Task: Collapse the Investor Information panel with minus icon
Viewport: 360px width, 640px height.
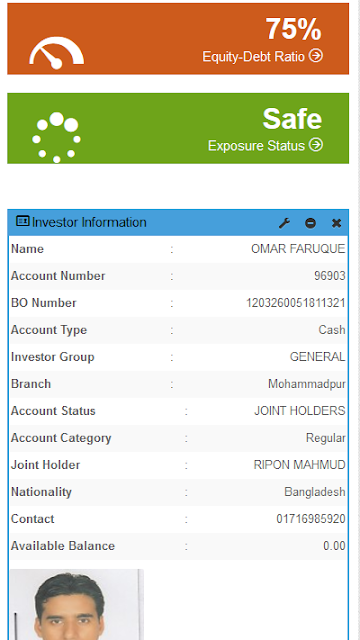Action: pyautogui.click(x=311, y=223)
